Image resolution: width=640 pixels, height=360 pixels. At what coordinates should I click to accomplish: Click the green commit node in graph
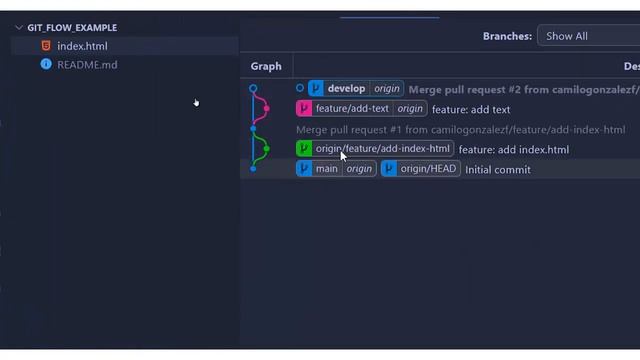coord(267,149)
